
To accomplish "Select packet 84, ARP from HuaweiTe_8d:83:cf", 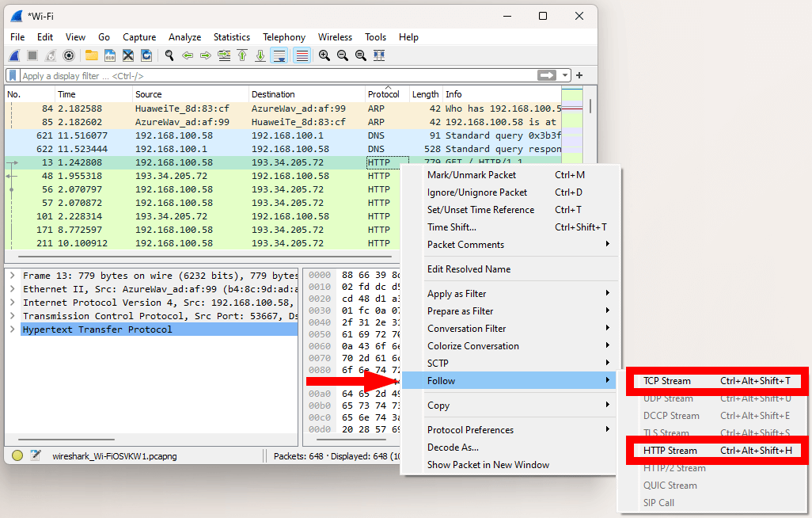I will [x=283, y=109].
